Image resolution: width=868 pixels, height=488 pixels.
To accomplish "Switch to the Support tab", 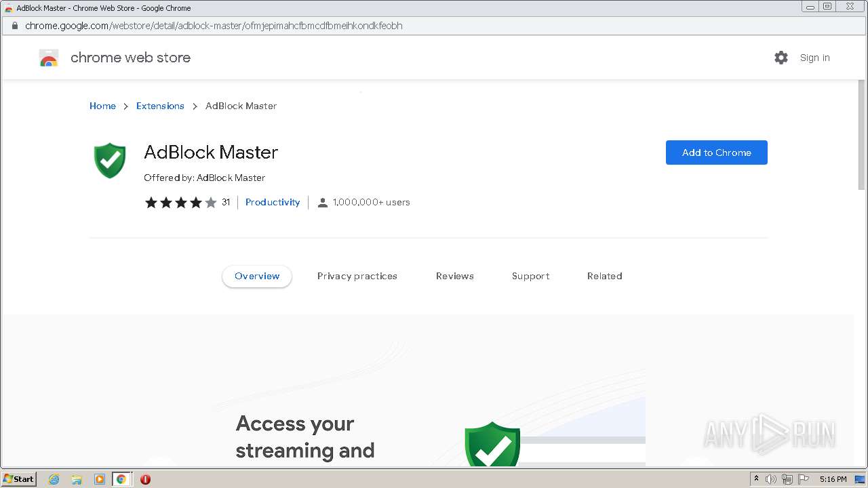I will (531, 276).
